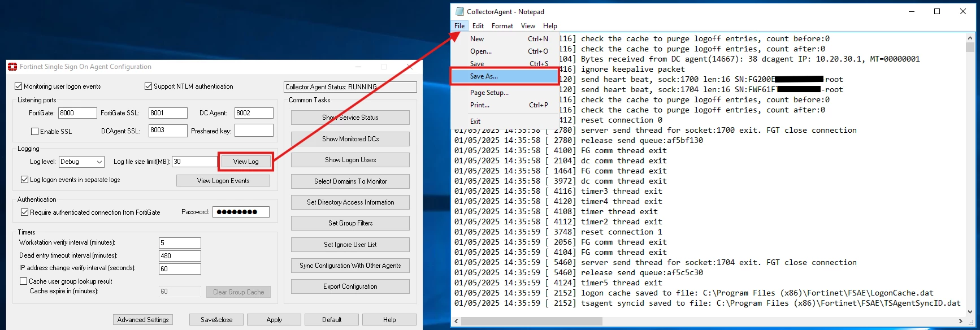
Task: Click Notepad horizontal scrollbar right arrow
Action: pos(961,321)
